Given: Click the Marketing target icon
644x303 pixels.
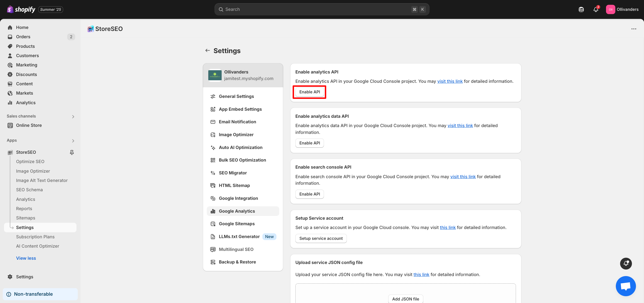Looking at the screenshot, I should [x=10, y=65].
